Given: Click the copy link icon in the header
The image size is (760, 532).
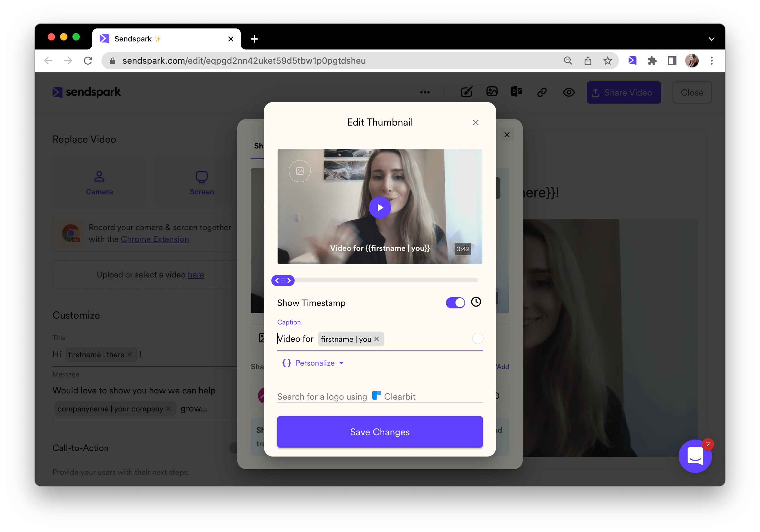Looking at the screenshot, I should point(542,92).
